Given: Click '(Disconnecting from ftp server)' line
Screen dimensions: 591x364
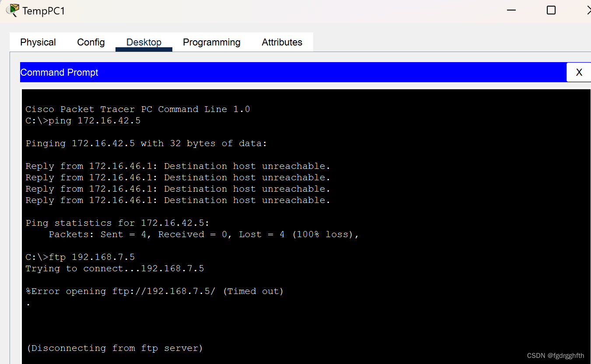Looking at the screenshot, I should point(115,348).
